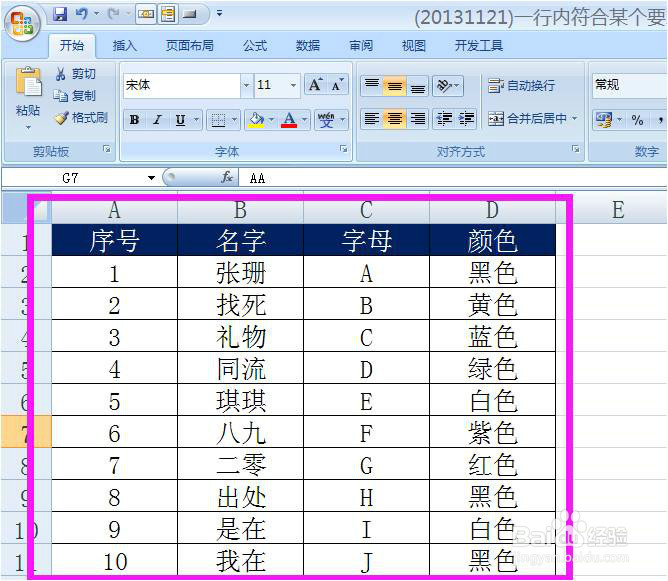This screenshot has height=581, width=668.
Task: Select column E header
Action: click(x=618, y=210)
